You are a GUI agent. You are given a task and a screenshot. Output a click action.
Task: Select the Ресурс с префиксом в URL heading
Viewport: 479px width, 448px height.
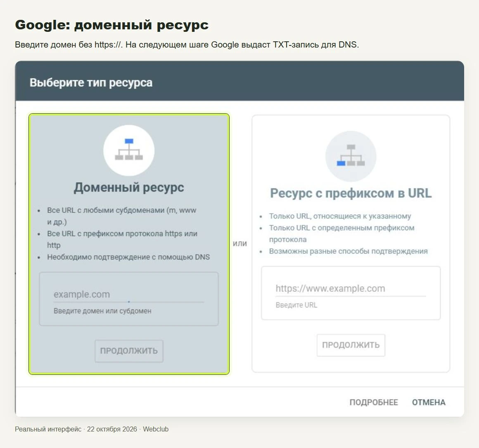pyautogui.click(x=351, y=193)
